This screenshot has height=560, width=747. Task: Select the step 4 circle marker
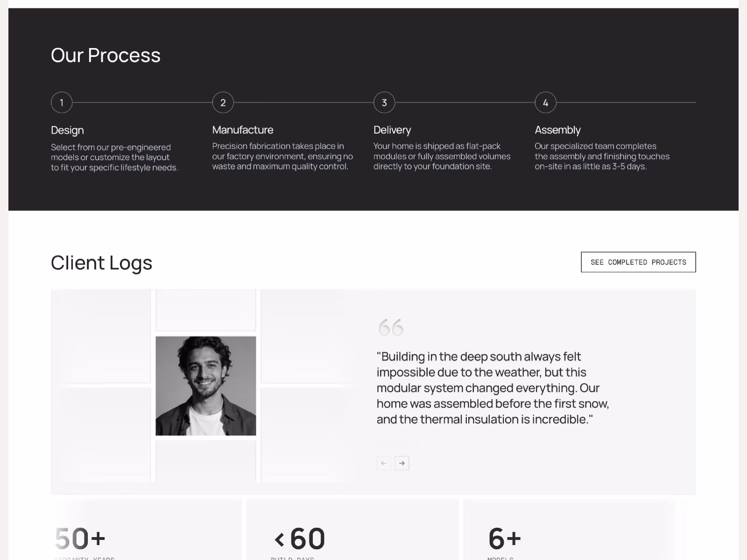click(x=545, y=103)
